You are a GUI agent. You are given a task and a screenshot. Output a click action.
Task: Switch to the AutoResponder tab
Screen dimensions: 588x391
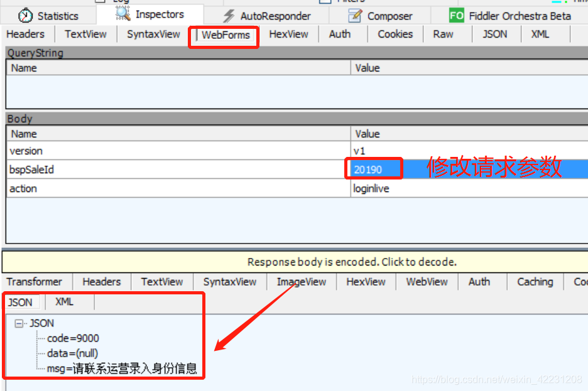click(x=266, y=16)
